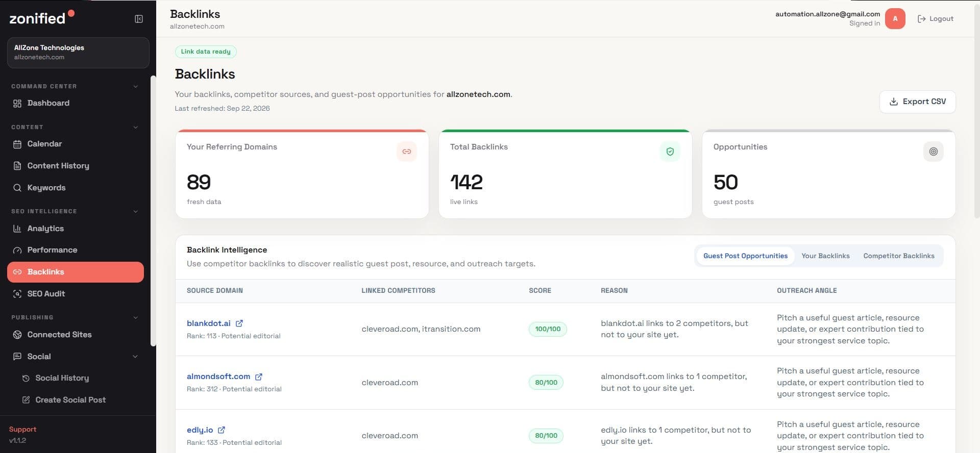Open almondsoft.com external link icon
Screen dimensions: 980x453
[x=259, y=376]
